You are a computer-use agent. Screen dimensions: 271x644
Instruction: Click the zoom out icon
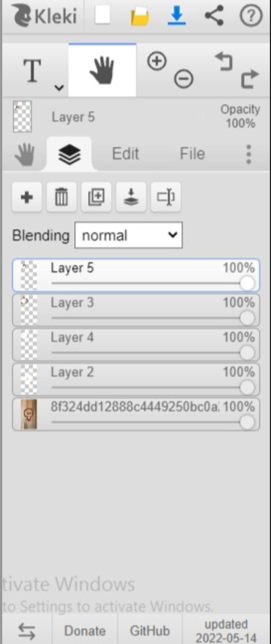coord(184,79)
